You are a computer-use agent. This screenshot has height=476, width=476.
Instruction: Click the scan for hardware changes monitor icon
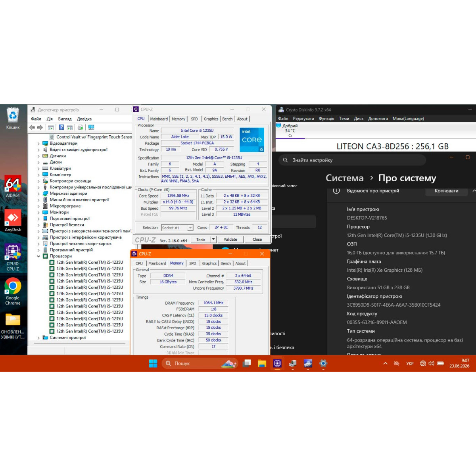pyautogui.click(x=91, y=127)
